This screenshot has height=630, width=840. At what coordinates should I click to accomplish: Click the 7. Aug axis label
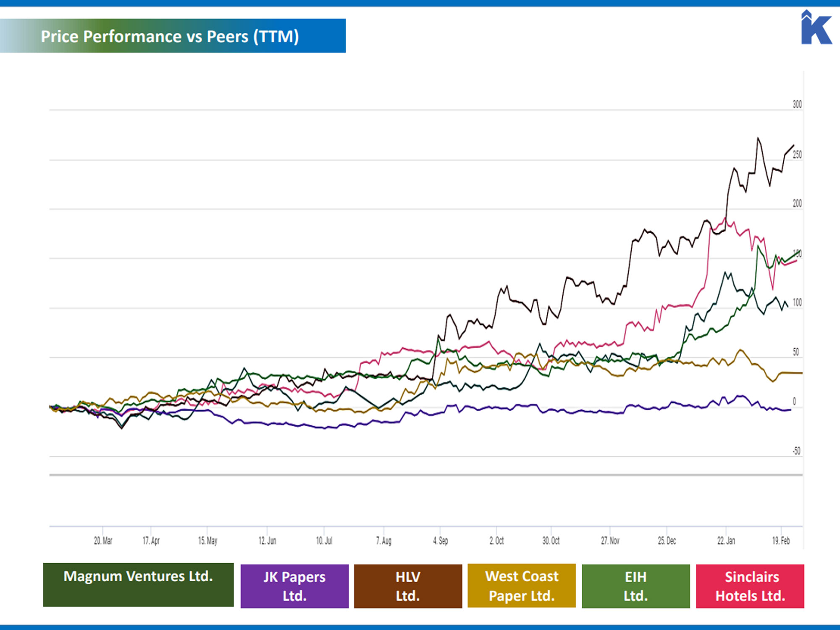pos(383,541)
